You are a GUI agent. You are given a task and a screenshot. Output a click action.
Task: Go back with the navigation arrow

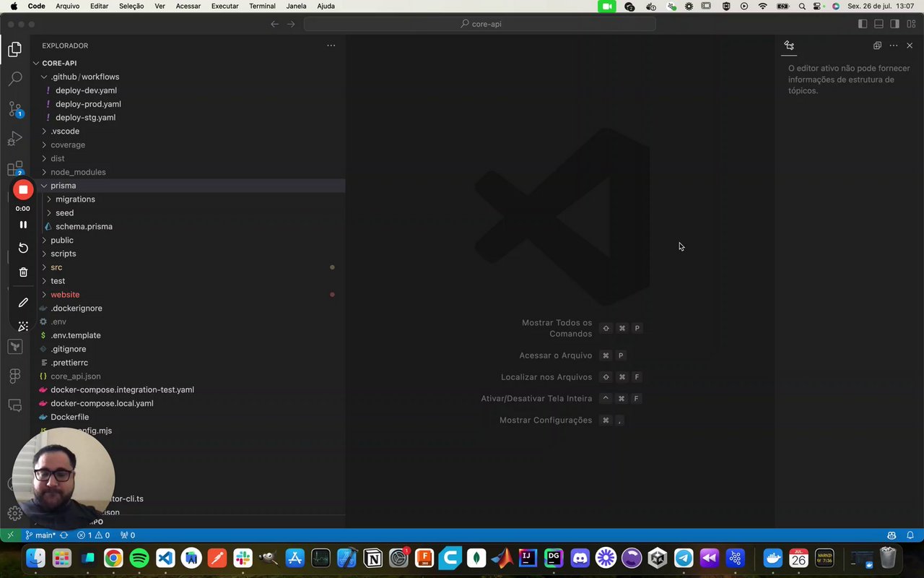click(274, 24)
